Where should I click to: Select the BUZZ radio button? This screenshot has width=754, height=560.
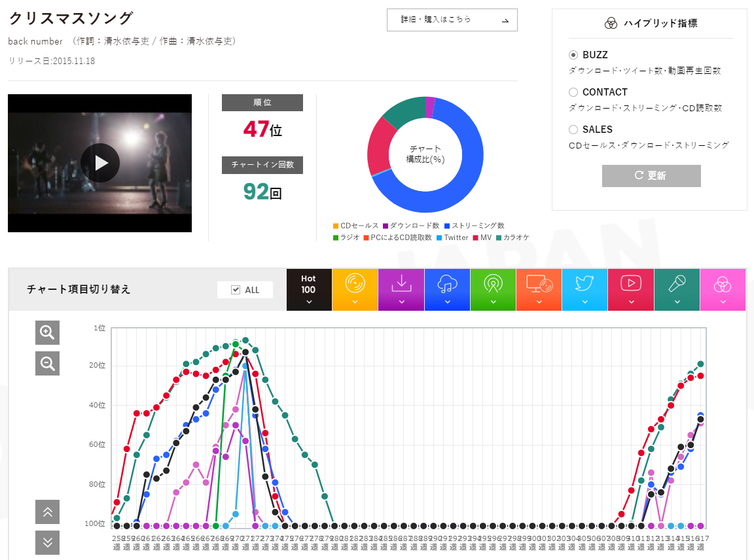tap(573, 55)
